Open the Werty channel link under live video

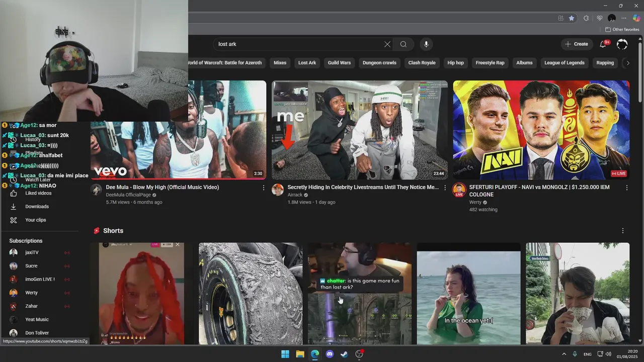[x=475, y=202]
